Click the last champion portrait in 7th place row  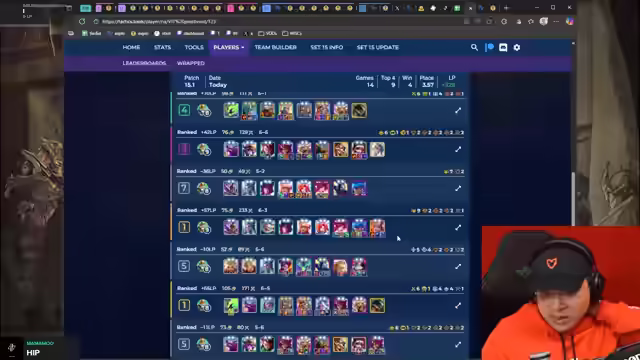359,188
